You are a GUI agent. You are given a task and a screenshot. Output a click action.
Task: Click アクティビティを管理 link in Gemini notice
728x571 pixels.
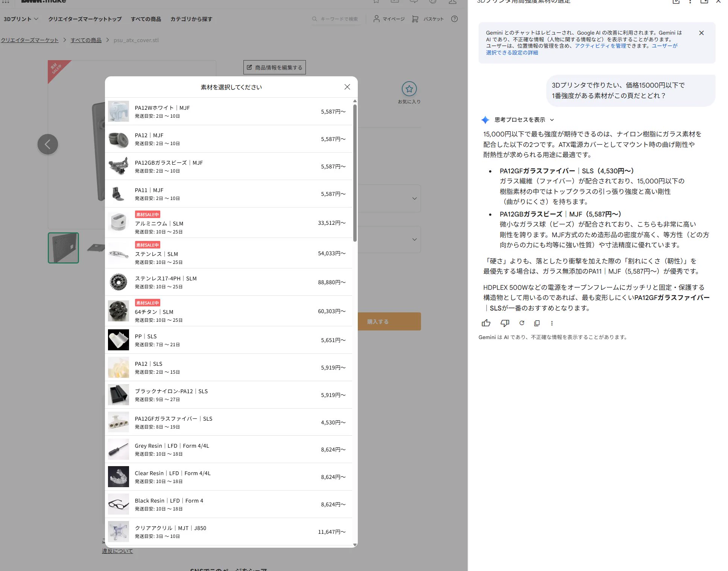tap(600, 46)
